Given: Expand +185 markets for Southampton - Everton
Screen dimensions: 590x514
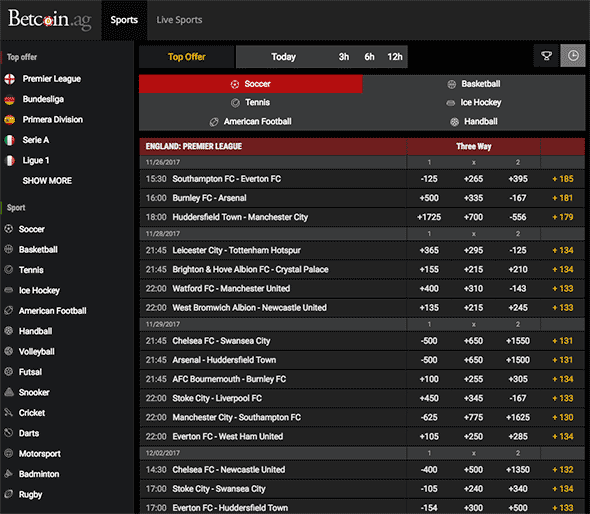Looking at the screenshot, I should pyautogui.click(x=563, y=179).
